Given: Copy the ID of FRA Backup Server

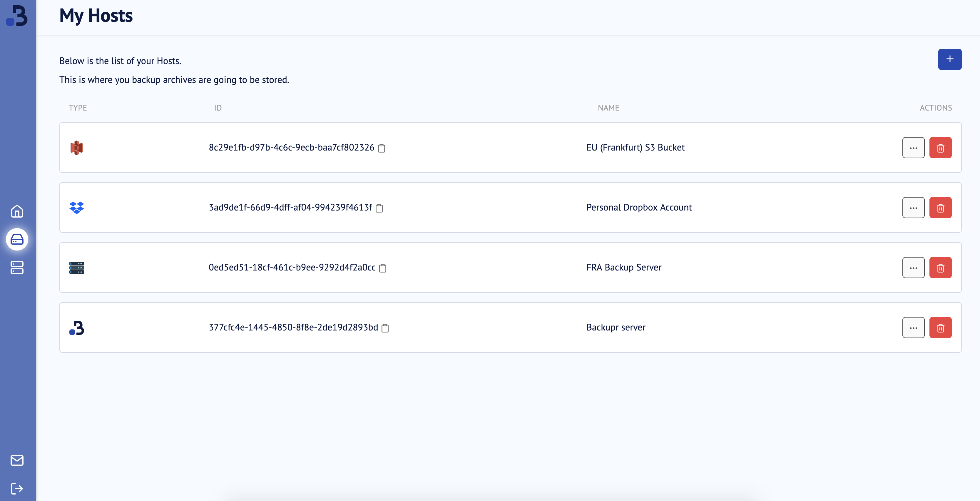Looking at the screenshot, I should pyautogui.click(x=383, y=268).
